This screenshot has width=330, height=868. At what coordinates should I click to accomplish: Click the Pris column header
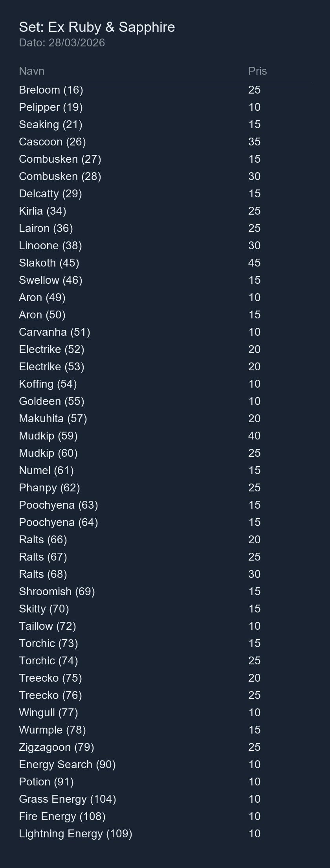(257, 71)
